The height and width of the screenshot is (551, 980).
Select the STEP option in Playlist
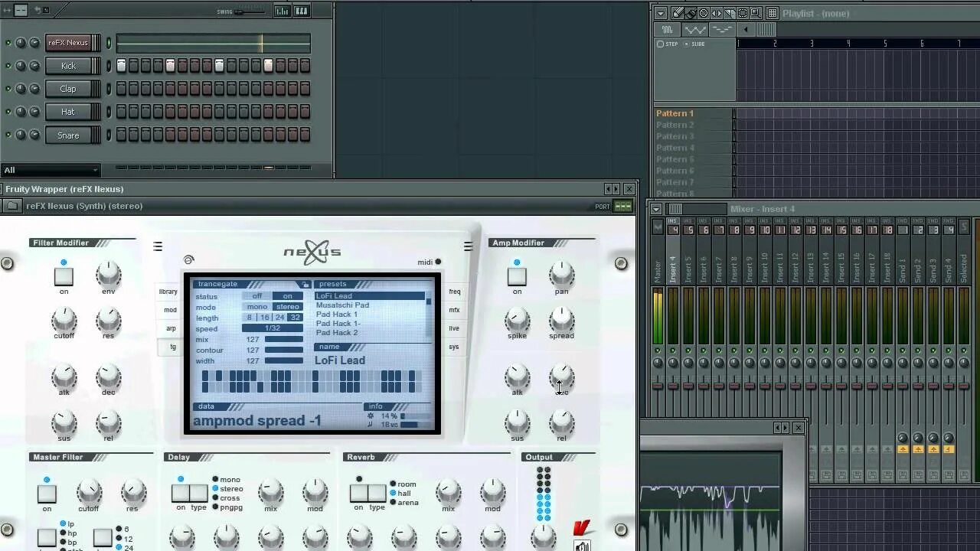[668, 44]
